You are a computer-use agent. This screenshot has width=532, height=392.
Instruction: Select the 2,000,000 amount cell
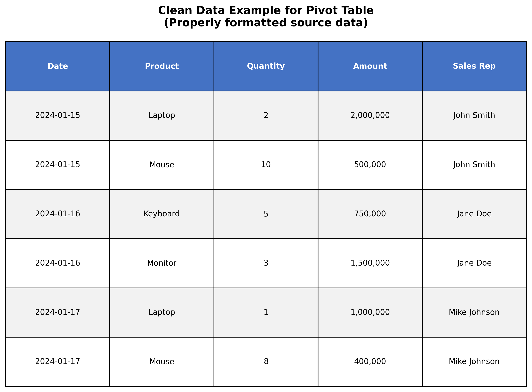click(370, 115)
